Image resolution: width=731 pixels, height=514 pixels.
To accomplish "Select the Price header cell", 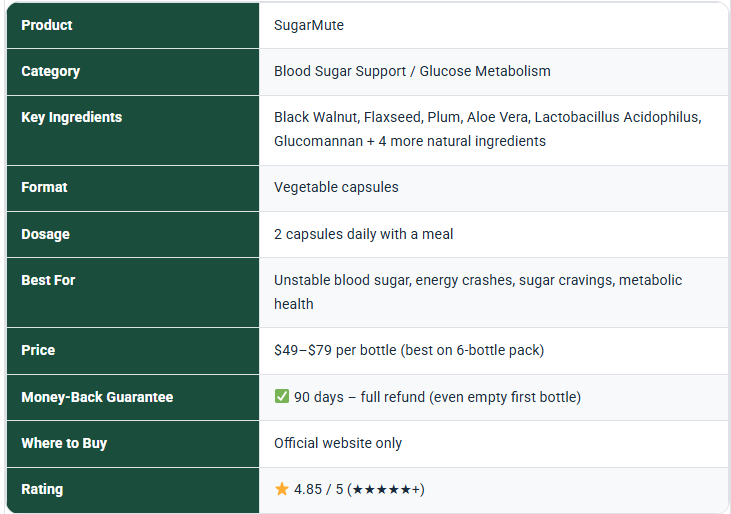I will 133,350.
